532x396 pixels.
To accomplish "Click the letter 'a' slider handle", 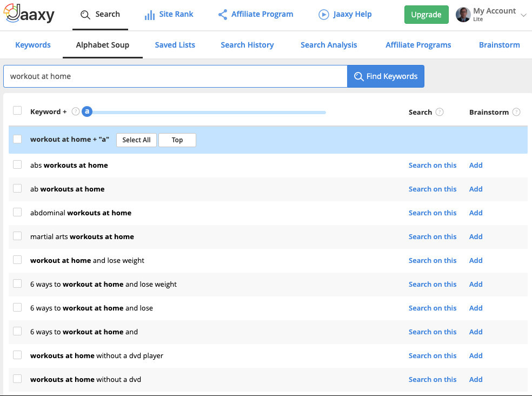I will click(87, 111).
